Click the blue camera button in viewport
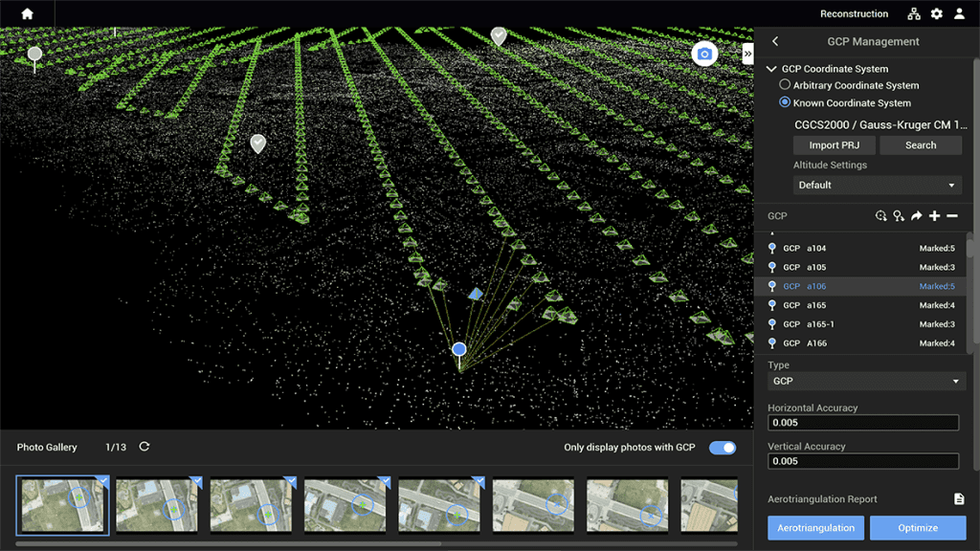The height and width of the screenshot is (551, 980). tap(704, 55)
